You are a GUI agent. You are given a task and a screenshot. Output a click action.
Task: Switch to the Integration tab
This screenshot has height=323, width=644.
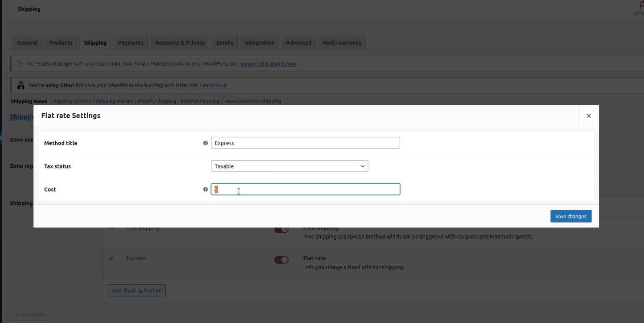tap(260, 43)
